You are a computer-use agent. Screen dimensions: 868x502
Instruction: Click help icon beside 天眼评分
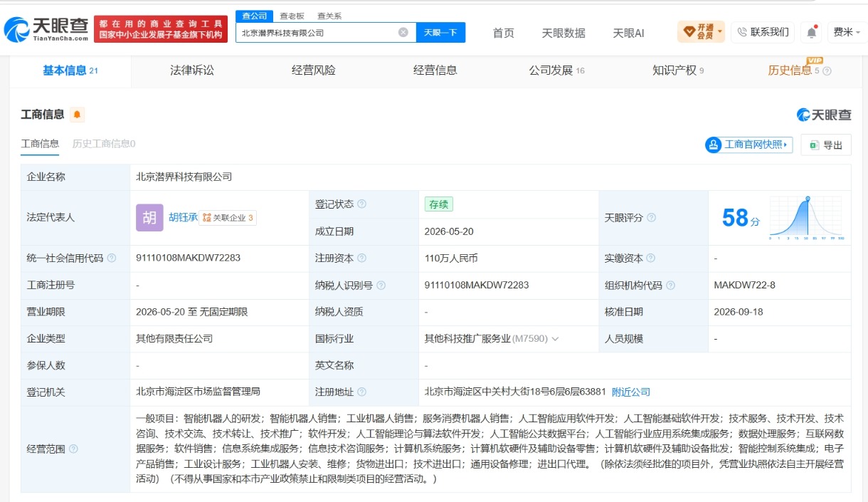[x=651, y=217]
